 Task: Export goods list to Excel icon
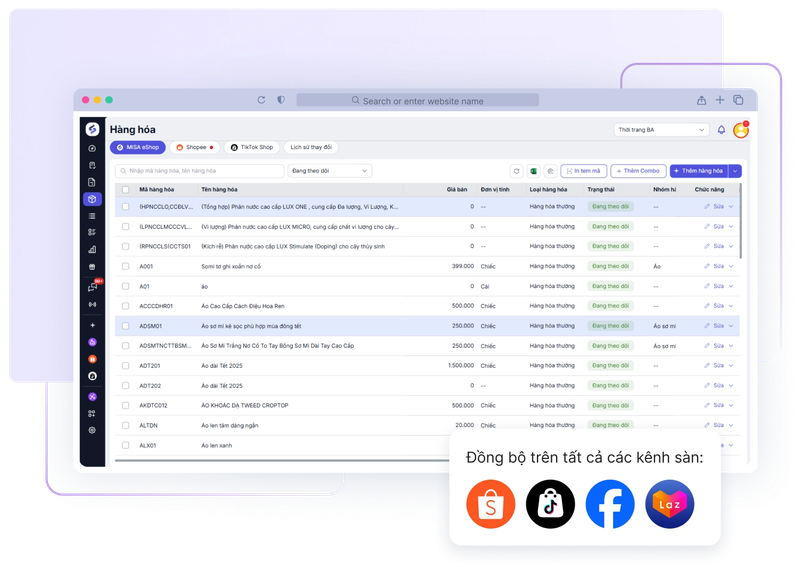[533, 171]
